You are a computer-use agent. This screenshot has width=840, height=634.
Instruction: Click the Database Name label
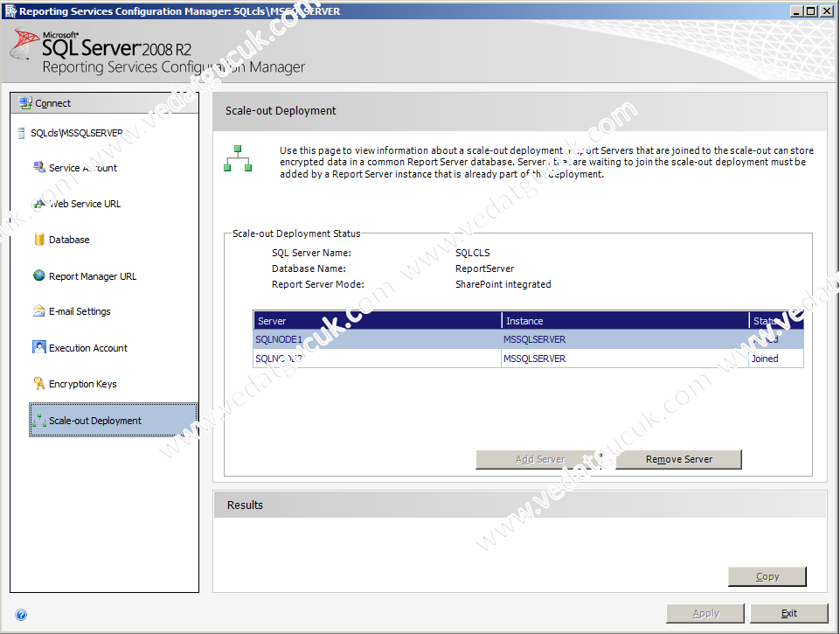(309, 268)
